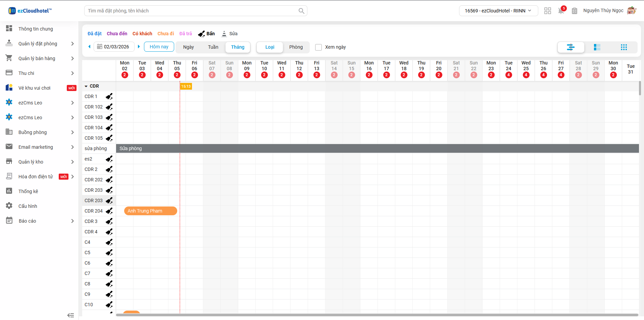Viewport: 644px width, 320px height.
Task: Open the Thống kê menu item
Action: click(28, 191)
